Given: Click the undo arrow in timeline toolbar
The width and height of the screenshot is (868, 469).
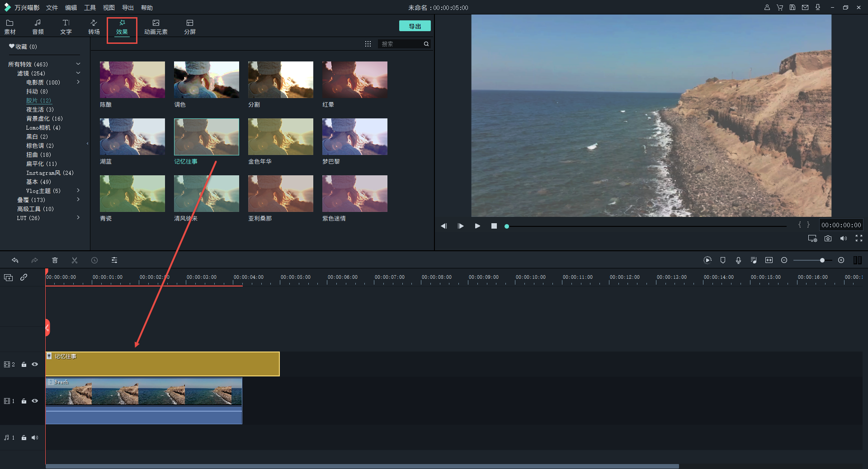Looking at the screenshot, I should click(15, 260).
